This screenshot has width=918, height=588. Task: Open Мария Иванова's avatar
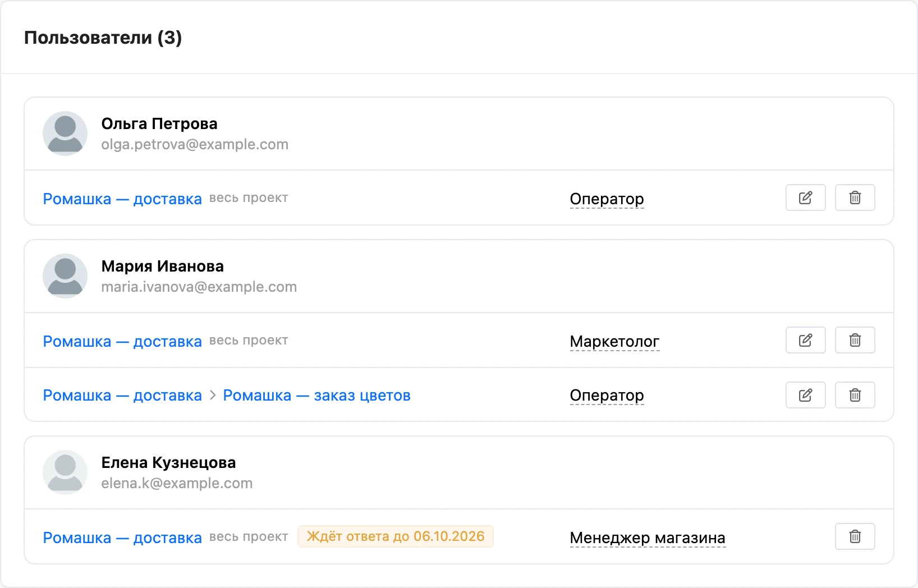(65, 276)
